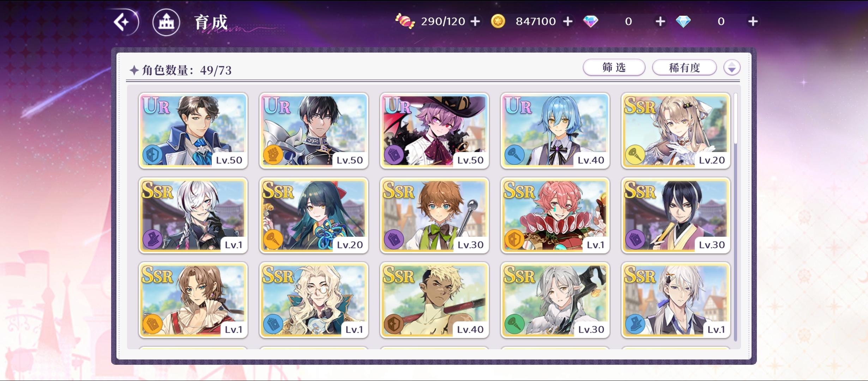Click the blue diamond currency icon
Screen dimensions: 868x381
[683, 22]
